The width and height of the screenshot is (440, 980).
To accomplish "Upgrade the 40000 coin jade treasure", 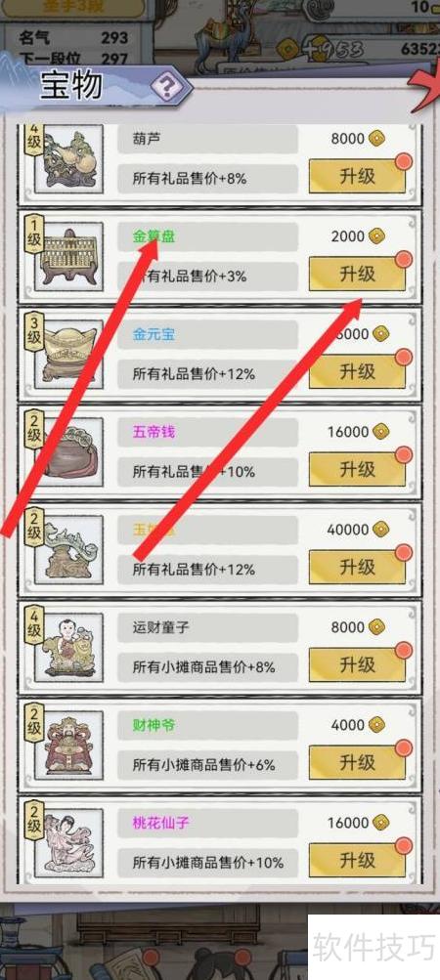I will (x=358, y=567).
